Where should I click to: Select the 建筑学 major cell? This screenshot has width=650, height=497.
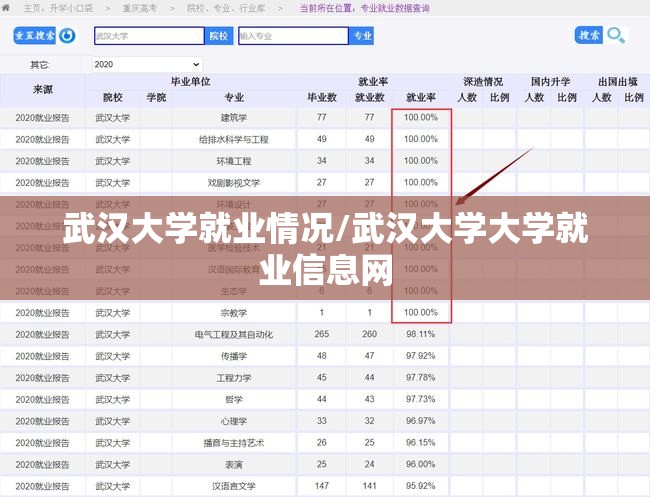[234, 118]
